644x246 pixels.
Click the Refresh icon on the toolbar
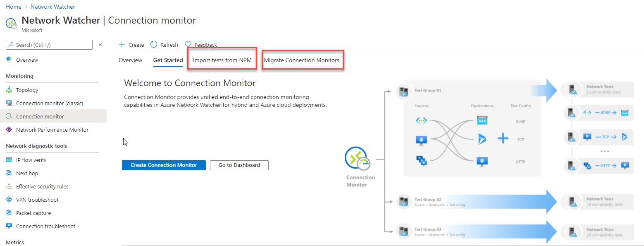click(x=153, y=44)
